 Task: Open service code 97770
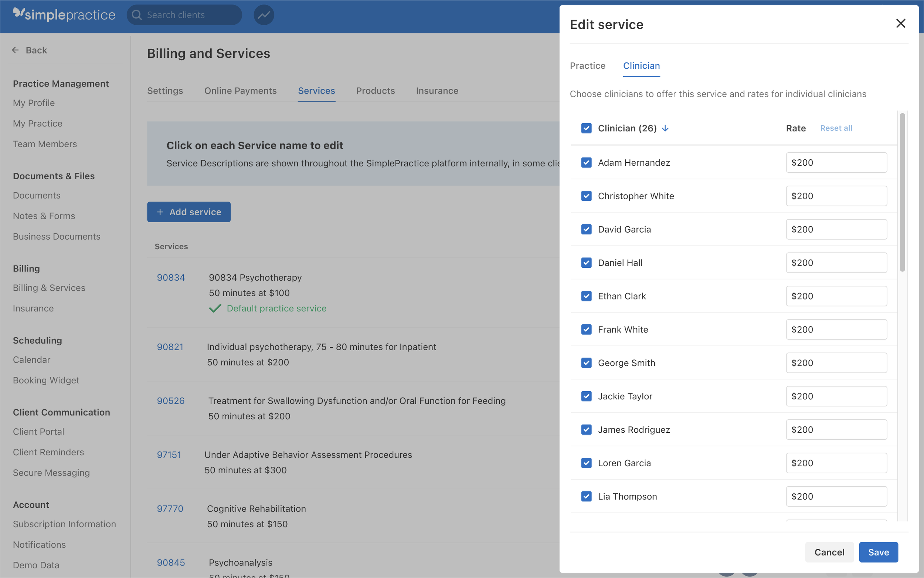click(170, 508)
